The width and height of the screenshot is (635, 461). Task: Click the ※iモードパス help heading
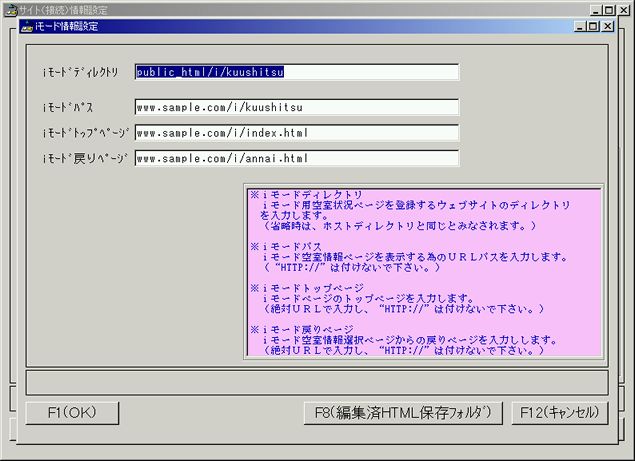coord(286,246)
